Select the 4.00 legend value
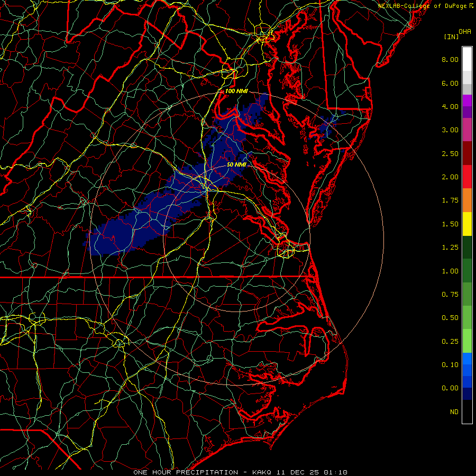 pos(450,106)
